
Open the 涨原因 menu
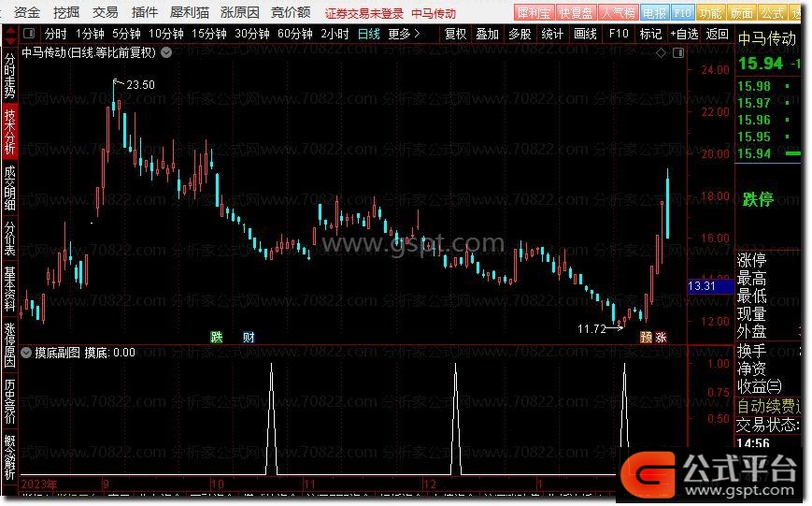point(240,12)
